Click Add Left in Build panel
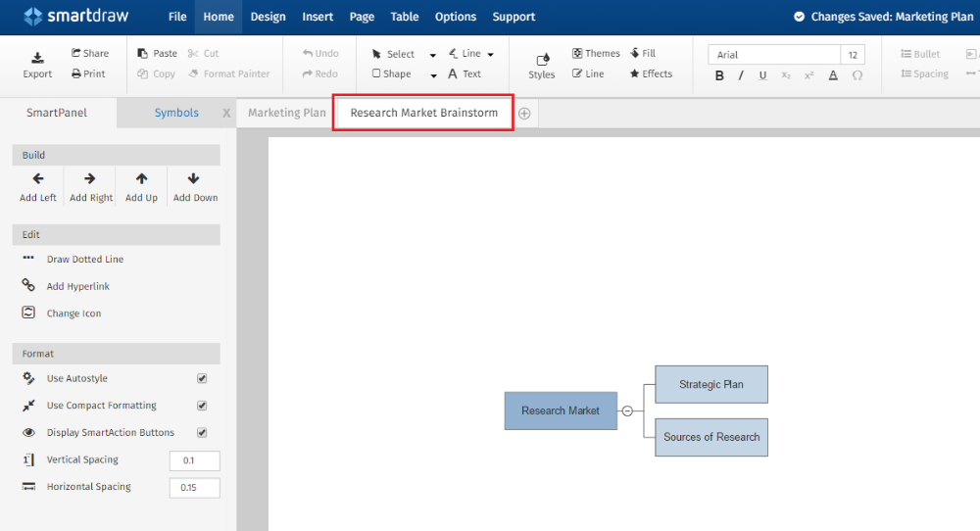 click(x=38, y=187)
